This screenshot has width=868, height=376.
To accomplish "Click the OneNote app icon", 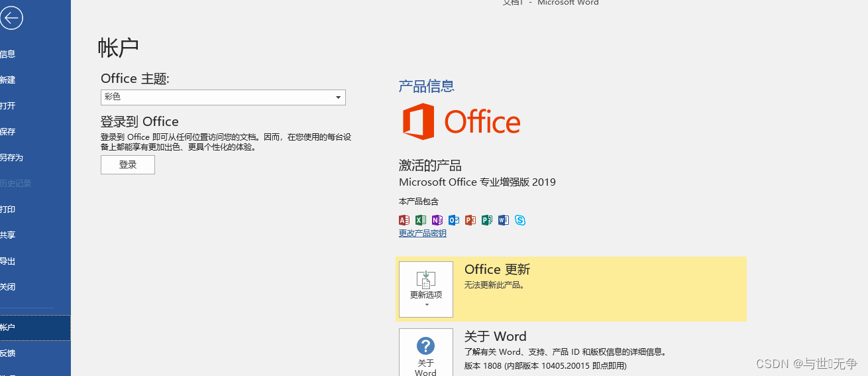I will point(437,220).
